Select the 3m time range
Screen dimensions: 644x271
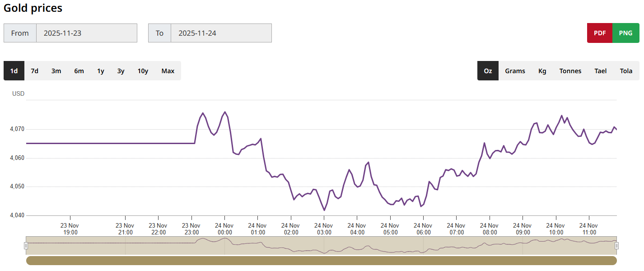(56, 71)
